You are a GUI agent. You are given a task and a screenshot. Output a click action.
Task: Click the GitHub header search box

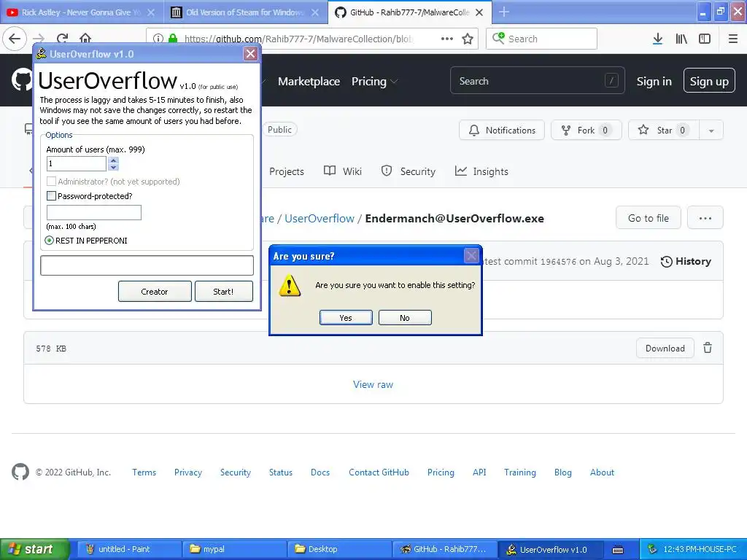537,81
